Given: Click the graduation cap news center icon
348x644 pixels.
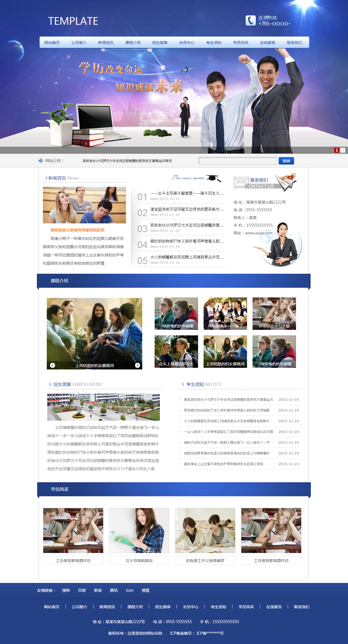Looking at the screenshot, I should pos(213,178).
